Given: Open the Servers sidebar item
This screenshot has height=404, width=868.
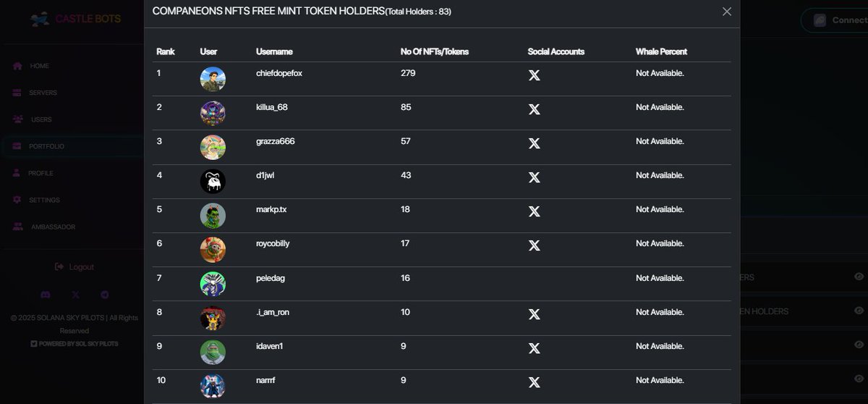Looking at the screenshot, I should (x=43, y=93).
